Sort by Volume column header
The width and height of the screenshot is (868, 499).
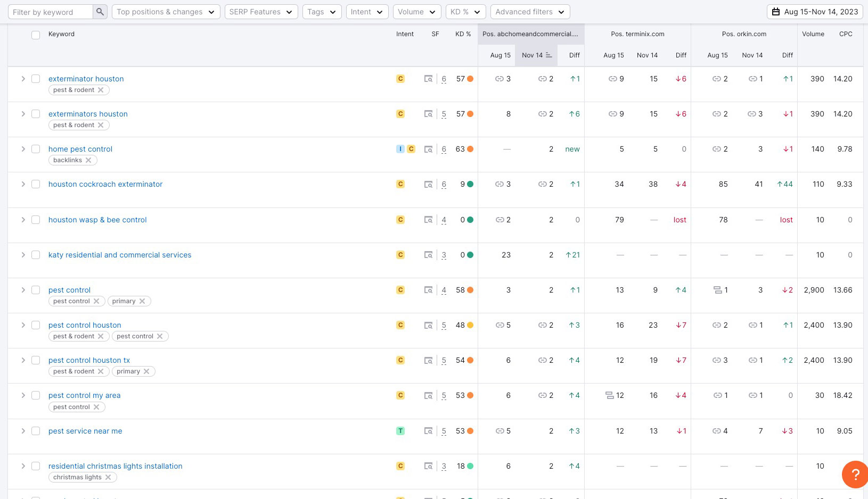(813, 34)
